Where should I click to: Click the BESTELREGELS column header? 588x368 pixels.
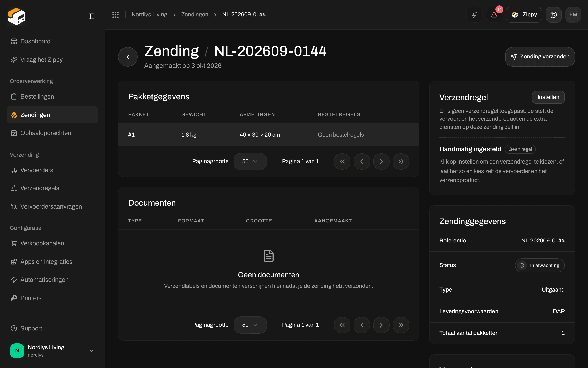coord(339,114)
